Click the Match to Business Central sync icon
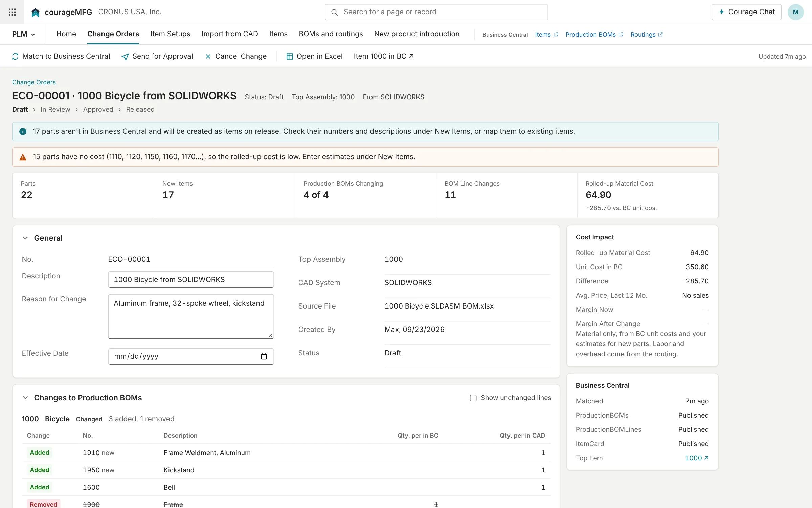 point(15,56)
